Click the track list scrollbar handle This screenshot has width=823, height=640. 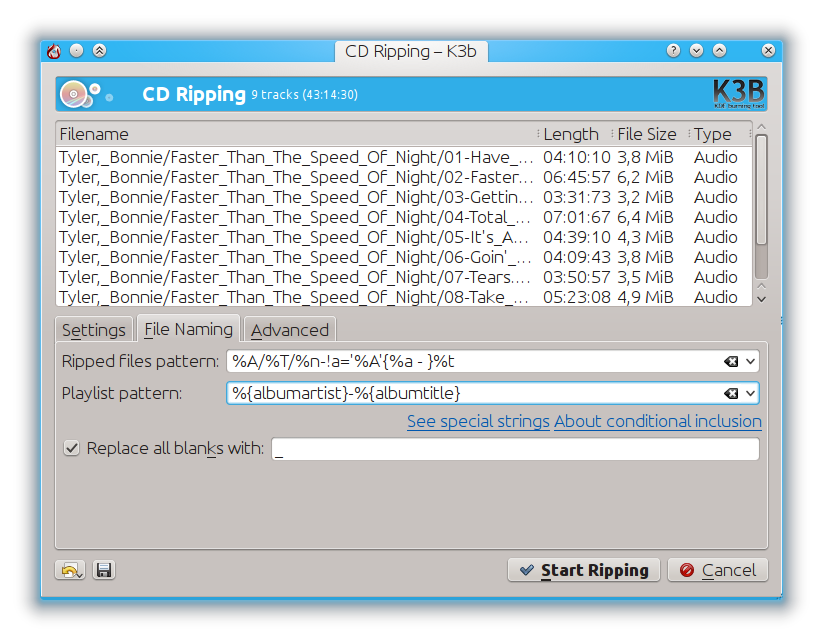coord(762,190)
